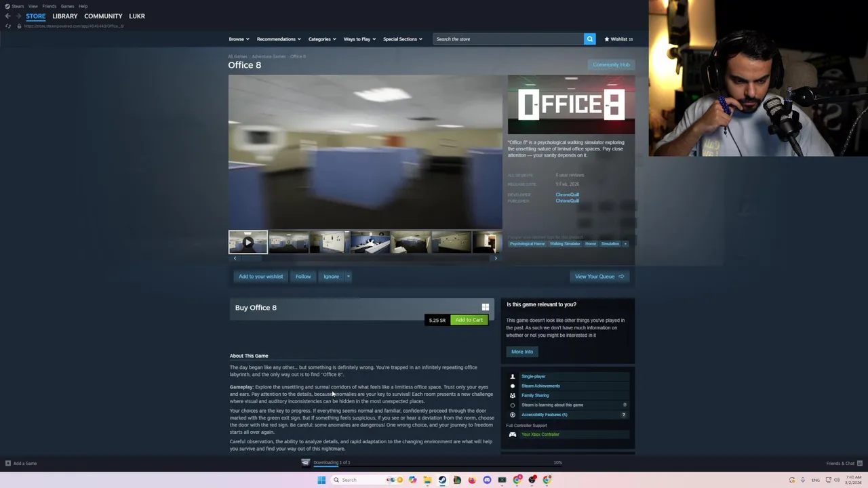Focus the Search the store field
This screenshot has width=868, height=488.
[x=509, y=39]
